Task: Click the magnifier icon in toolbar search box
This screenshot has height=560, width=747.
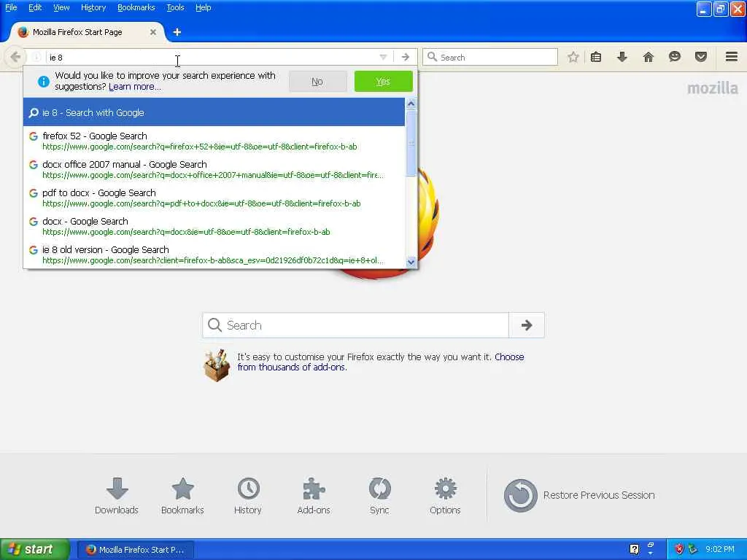Action: [x=432, y=57]
